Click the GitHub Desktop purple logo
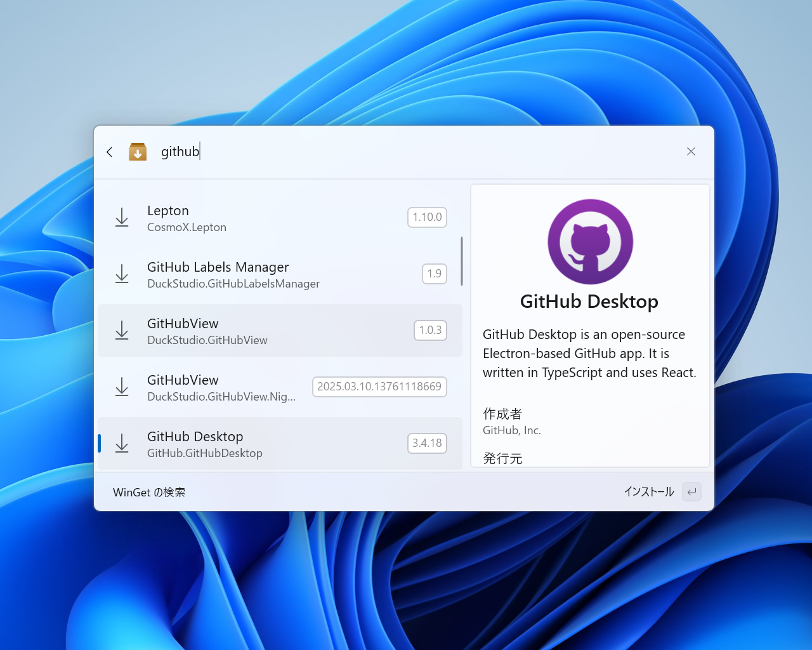Image resolution: width=812 pixels, height=650 pixels. [x=590, y=242]
